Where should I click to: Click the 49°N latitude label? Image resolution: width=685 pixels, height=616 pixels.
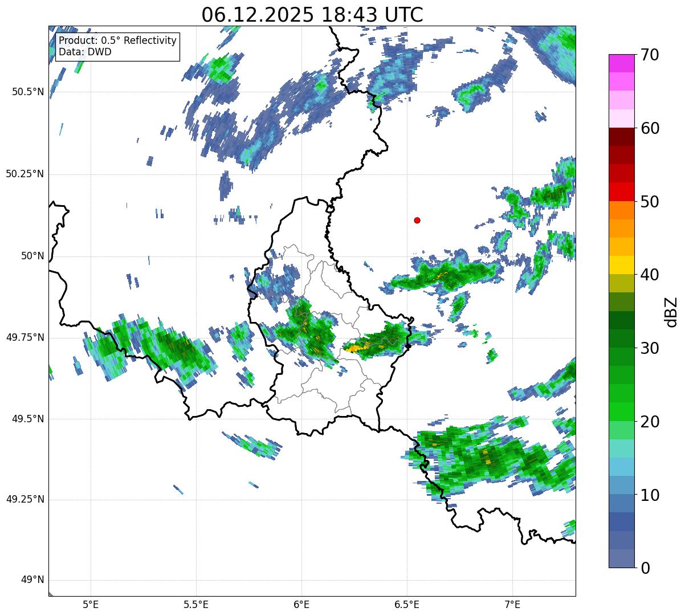click(x=32, y=580)
